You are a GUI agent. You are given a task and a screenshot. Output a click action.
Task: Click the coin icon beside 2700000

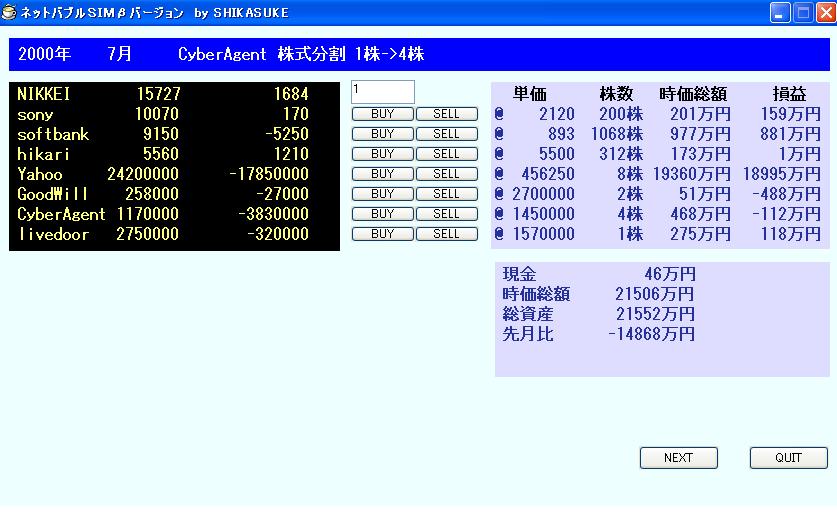click(x=499, y=194)
